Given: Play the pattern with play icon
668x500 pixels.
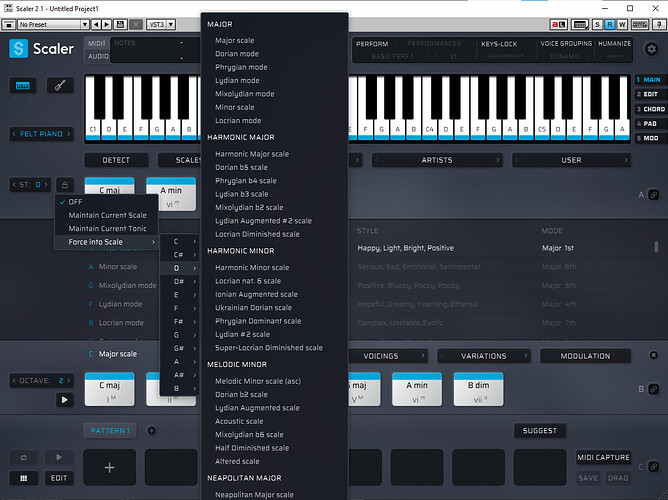Looking at the screenshot, I should coord(59,457).
